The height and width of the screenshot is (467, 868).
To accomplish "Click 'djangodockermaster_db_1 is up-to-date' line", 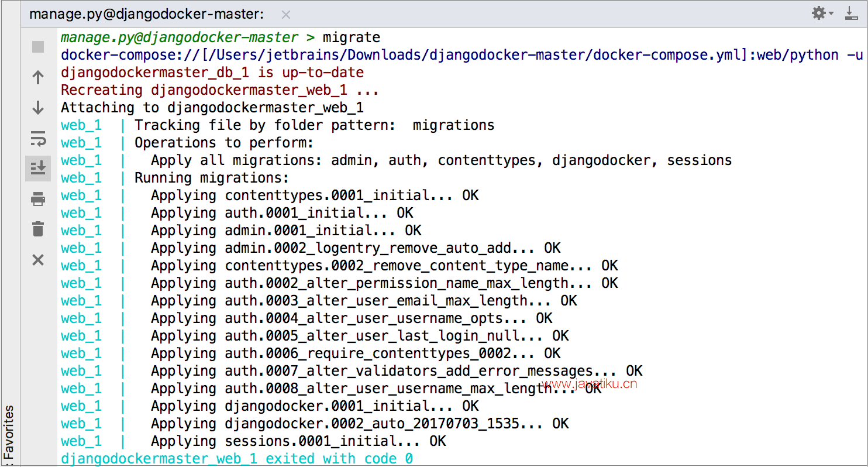I will click(x=212, y=73).
